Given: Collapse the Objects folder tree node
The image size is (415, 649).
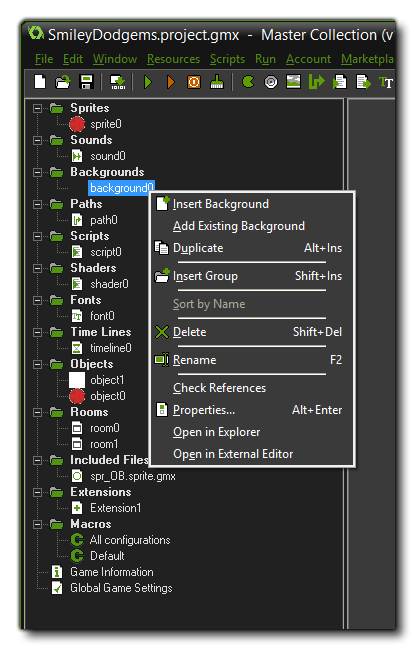Looking at the screenshot, I should (37, 364).
